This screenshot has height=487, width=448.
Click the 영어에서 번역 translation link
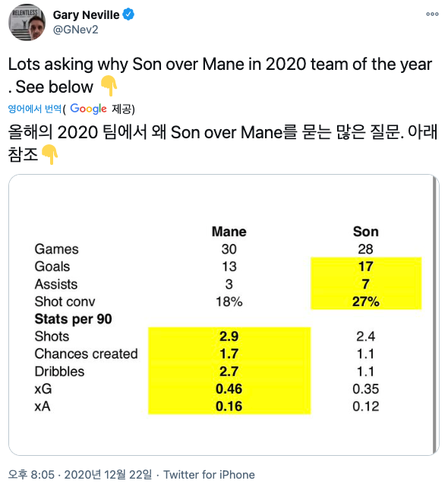pyautogui.click(x=35, y=109)
